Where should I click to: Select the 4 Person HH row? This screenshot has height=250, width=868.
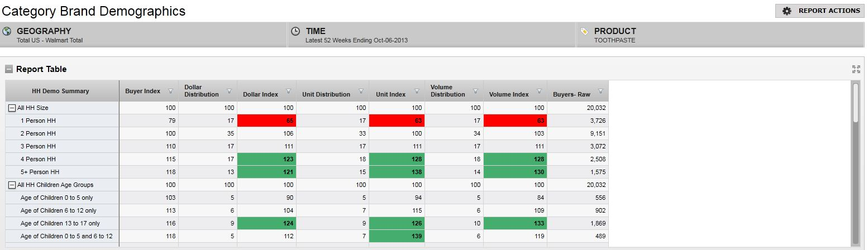click(x=39, y=159)
